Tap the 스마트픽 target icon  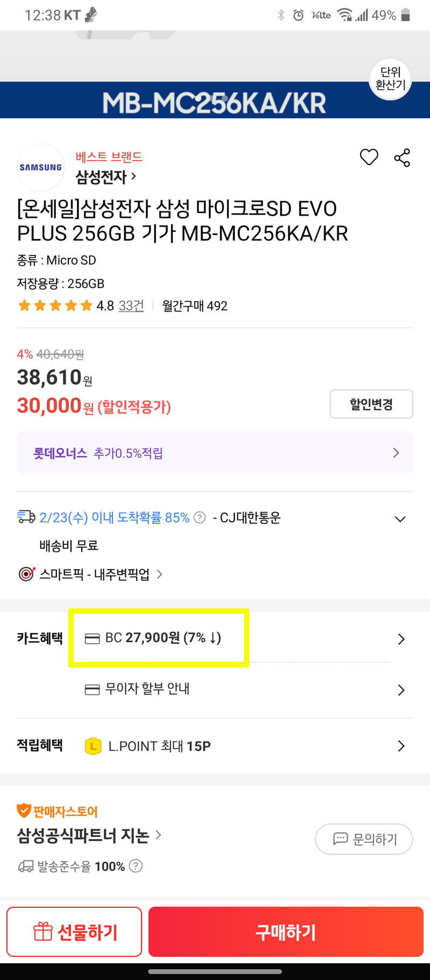tap(26, 574)
